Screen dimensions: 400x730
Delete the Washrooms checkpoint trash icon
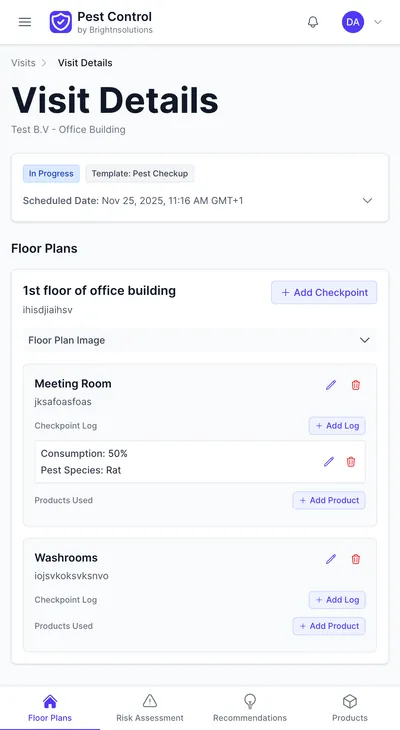pyautogui.click(x=356, y=559)
